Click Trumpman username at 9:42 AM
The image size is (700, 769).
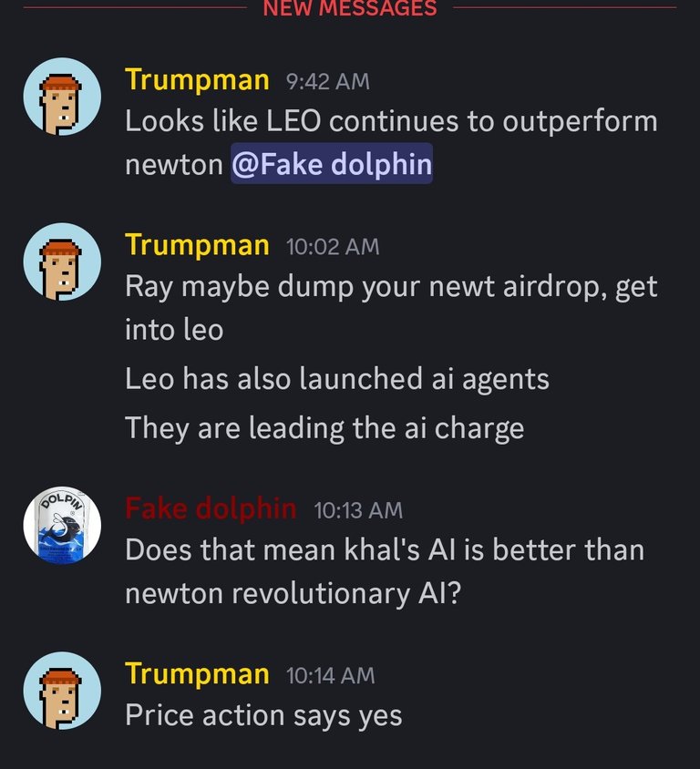(x=197, y=80)
